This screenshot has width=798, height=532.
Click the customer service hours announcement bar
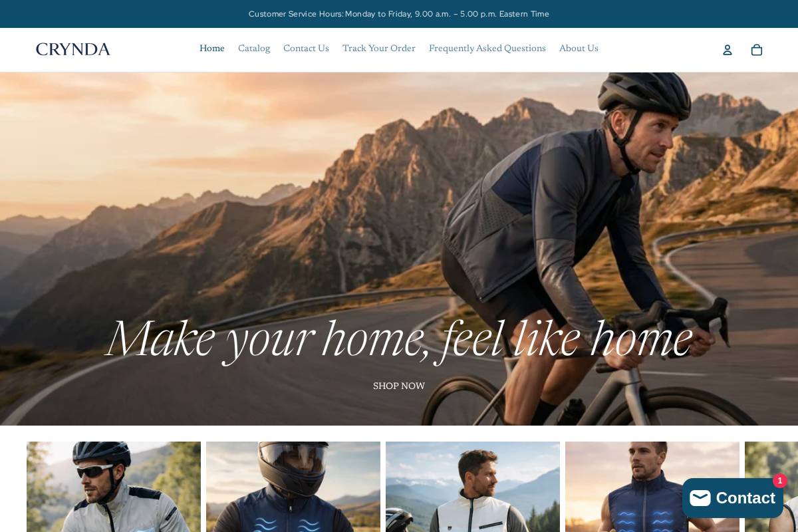click(x=399, y=14)
